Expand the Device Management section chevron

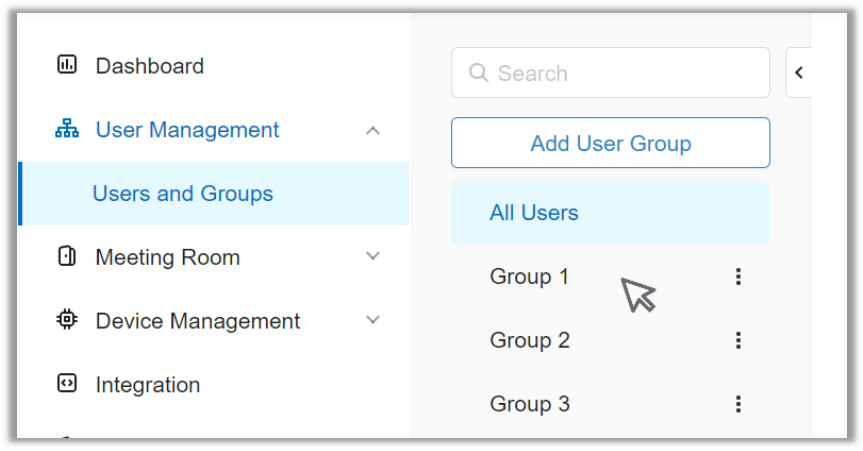[373, 321]
